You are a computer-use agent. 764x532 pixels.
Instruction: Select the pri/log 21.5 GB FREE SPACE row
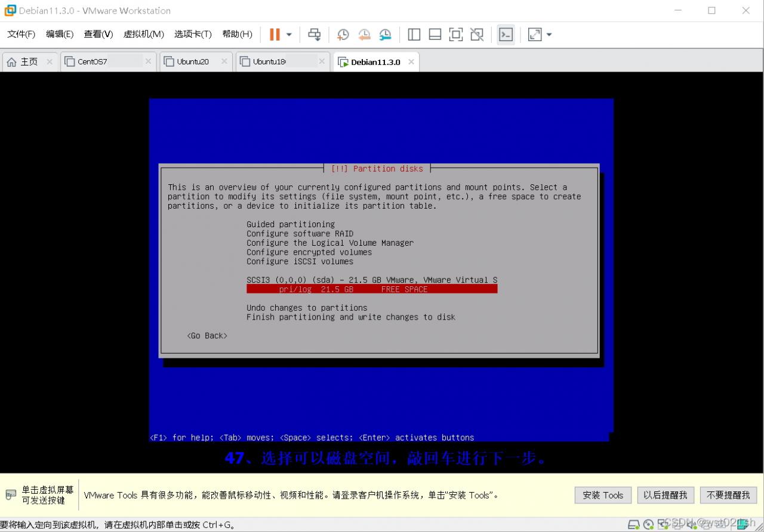click(372, 289)
